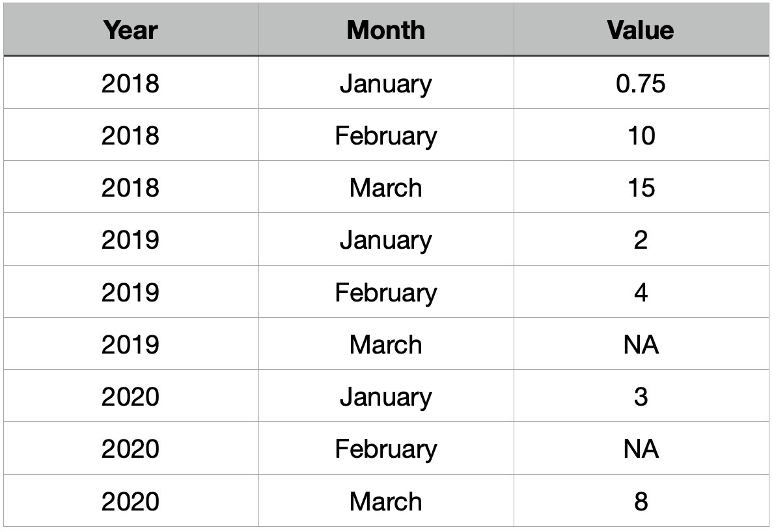Select the cell containing 0.75
This screenshot has width=774, height=532.
tap(641, 84)
